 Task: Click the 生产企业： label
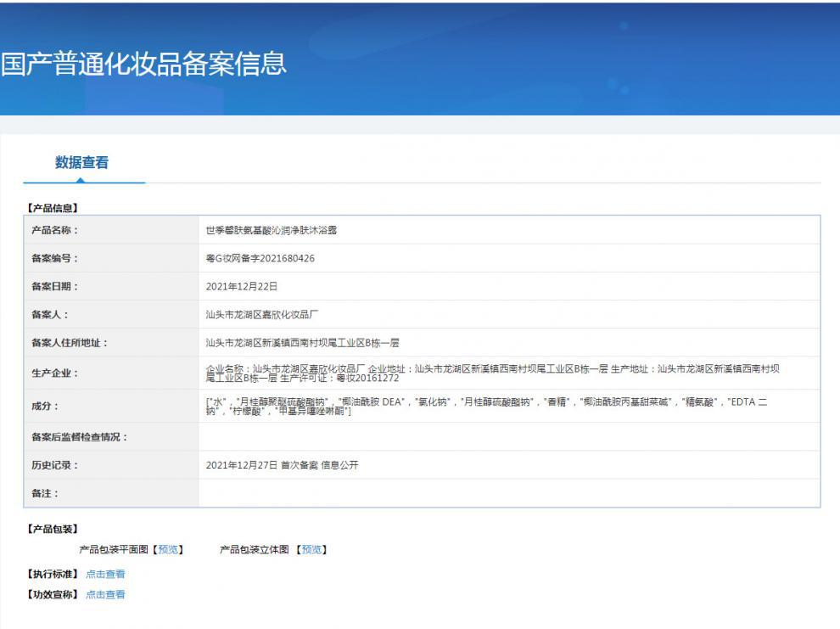point(54,373)
